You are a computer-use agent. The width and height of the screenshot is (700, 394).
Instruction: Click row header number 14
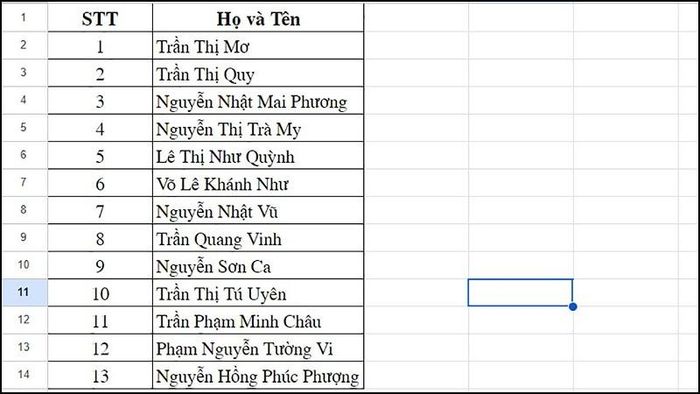[x=24, y=375]
